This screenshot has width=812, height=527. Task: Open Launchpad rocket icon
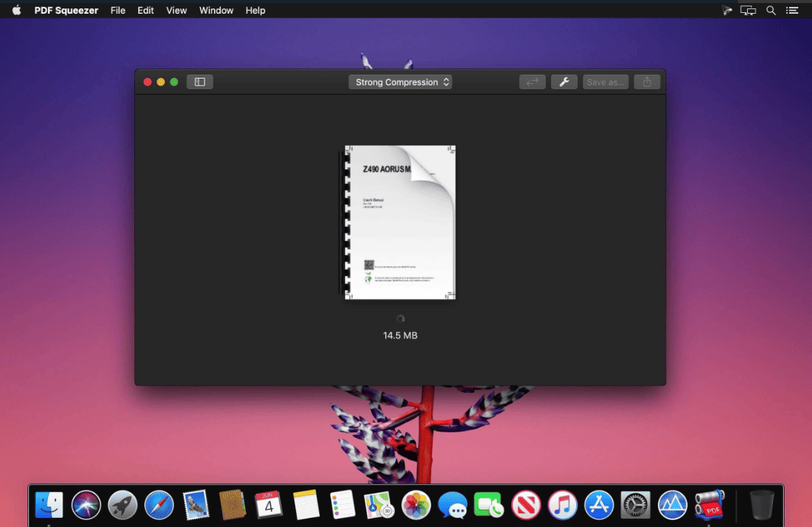pos(122,505)
